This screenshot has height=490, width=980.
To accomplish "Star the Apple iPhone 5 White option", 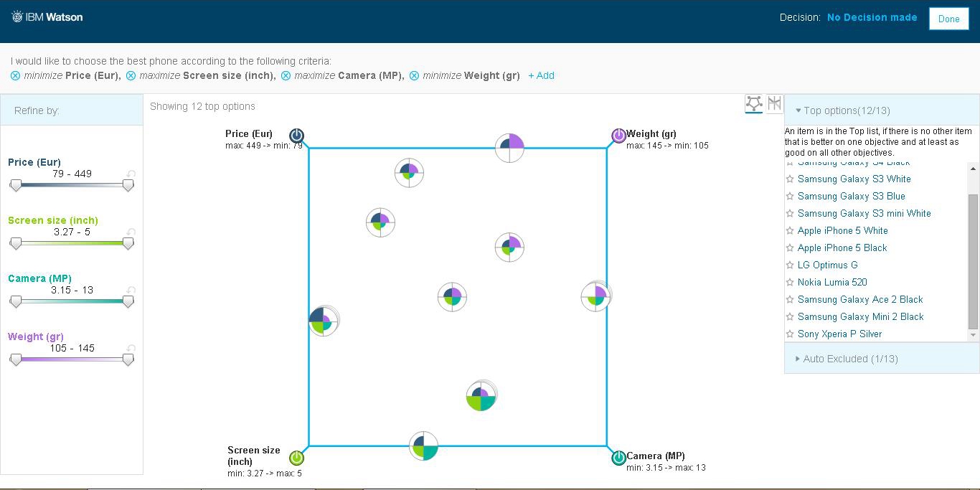I will pyautogui.click(x=790, y=231).
